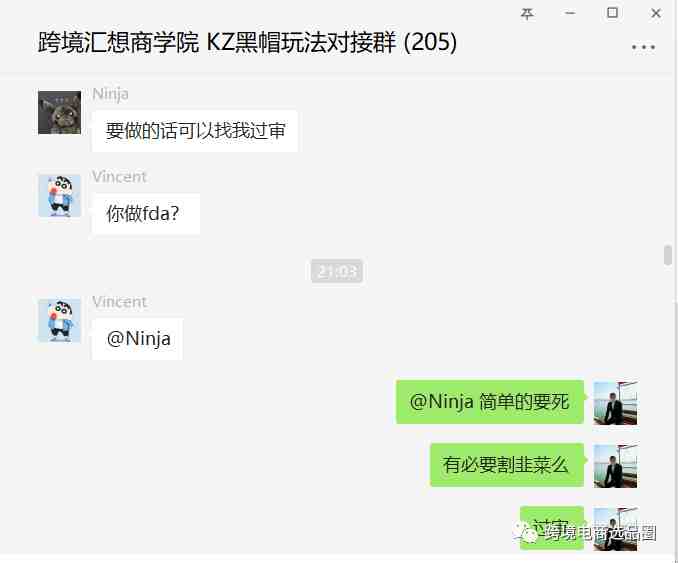Open Vincent's avatar beside '你做fda?' message
This screenshot has width=678, height=563.
coord(59,196)
